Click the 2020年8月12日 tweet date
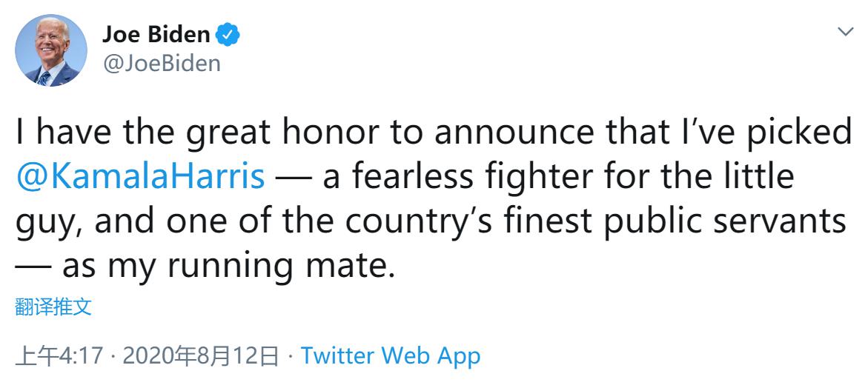868x388 pixels. click(201, 356)
